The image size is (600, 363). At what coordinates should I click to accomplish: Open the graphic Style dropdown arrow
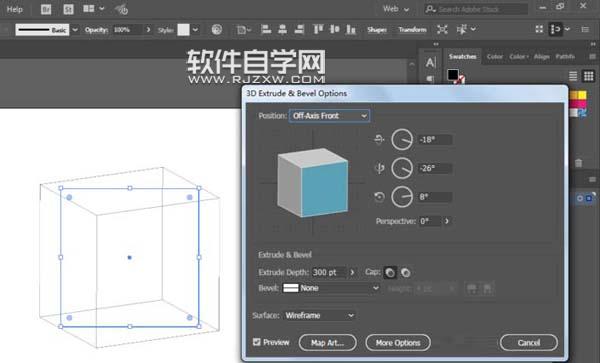point(196,29)
